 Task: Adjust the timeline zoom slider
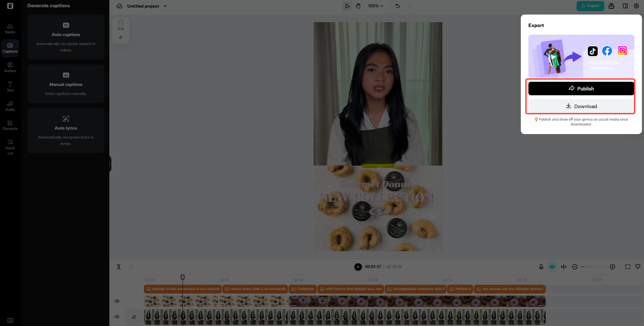click(x=594, y=267)
